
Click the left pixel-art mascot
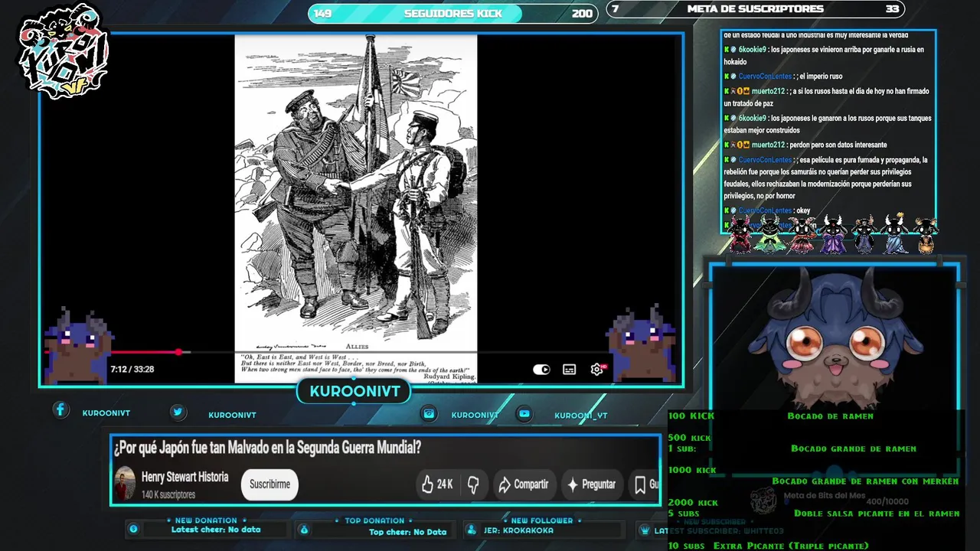click(x=77, y=347)
